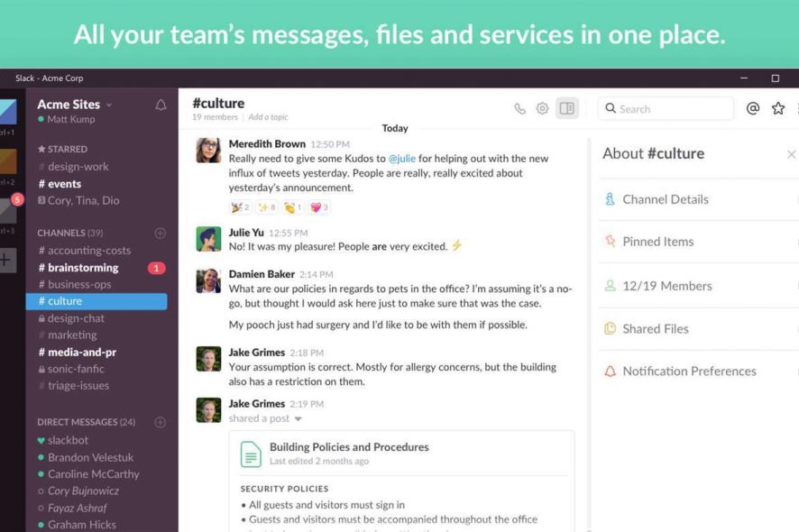This screenshot has height=532, width=799.
Task: Switch to the first blue team icon
Action: click(x=8, y=112)
